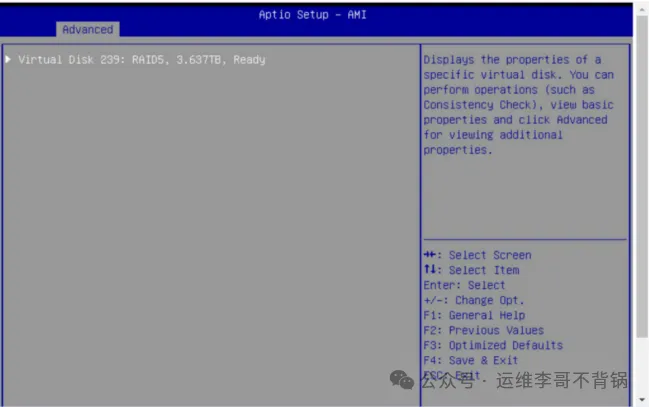This screenshot has height=407, width=649.
Task: Click the 'Select Screen' help line
Action: click(x=477, y=255)
